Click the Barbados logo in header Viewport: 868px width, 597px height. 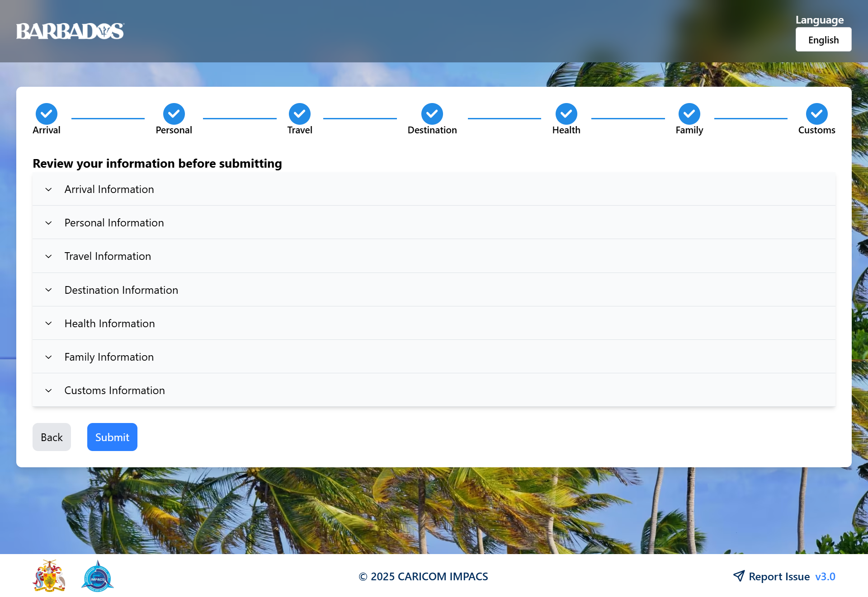[x=70, y=31]
